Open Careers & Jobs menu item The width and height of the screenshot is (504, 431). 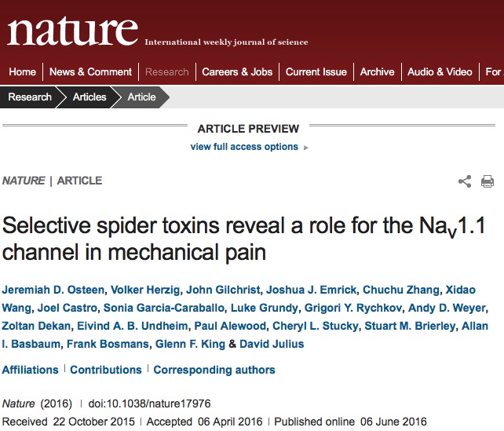coord(237,71)
